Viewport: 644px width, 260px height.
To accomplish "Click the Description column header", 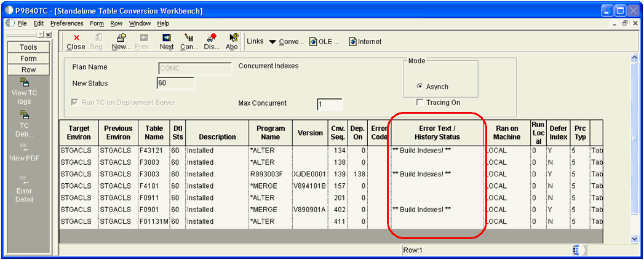I will [217, 133].
